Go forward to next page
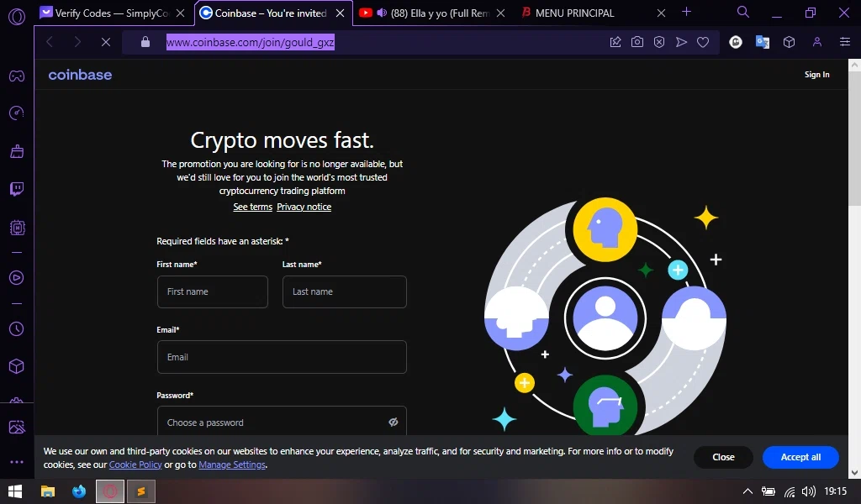This screenshot has height=504, width=861. click(x=77, y=42)
